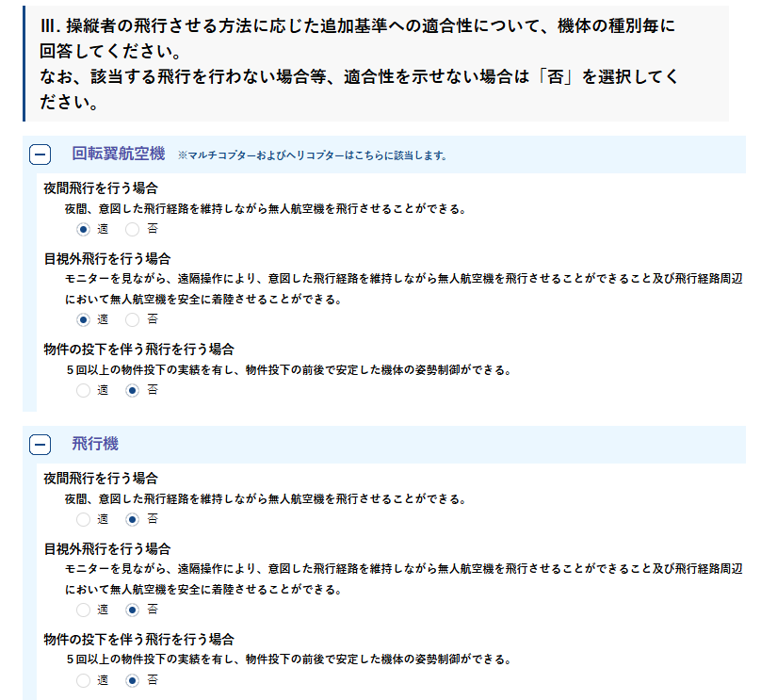This screenshot has height=700, width=761.
Task: Select 否 for 回転翼航空機 夜間飛行
Action: pos(133,229)
